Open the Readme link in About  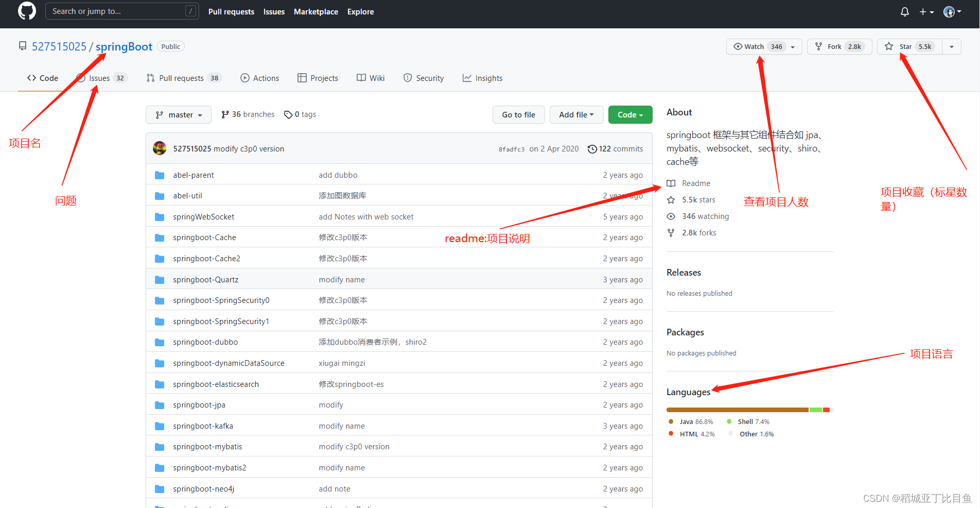pos(689,183)
